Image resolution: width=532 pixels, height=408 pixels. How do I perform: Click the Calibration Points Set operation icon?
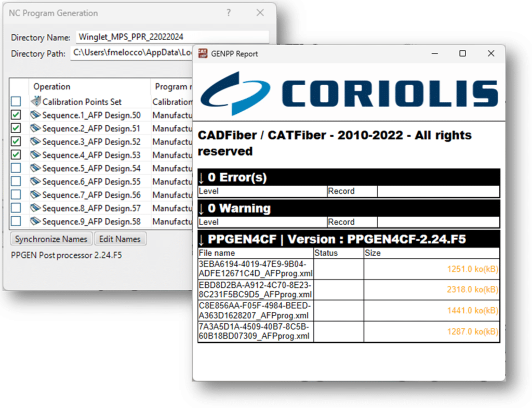click(x=36, y=101)
